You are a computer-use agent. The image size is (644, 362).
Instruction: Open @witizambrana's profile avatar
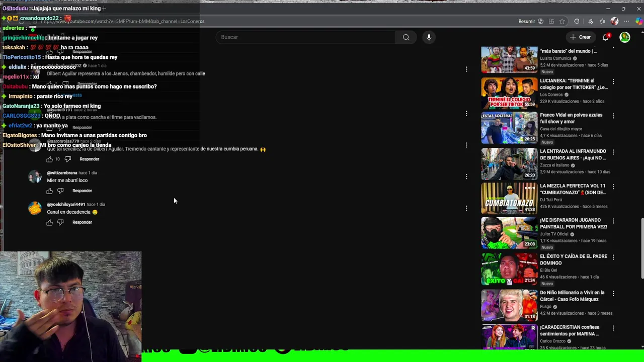(x=35, y=176)
